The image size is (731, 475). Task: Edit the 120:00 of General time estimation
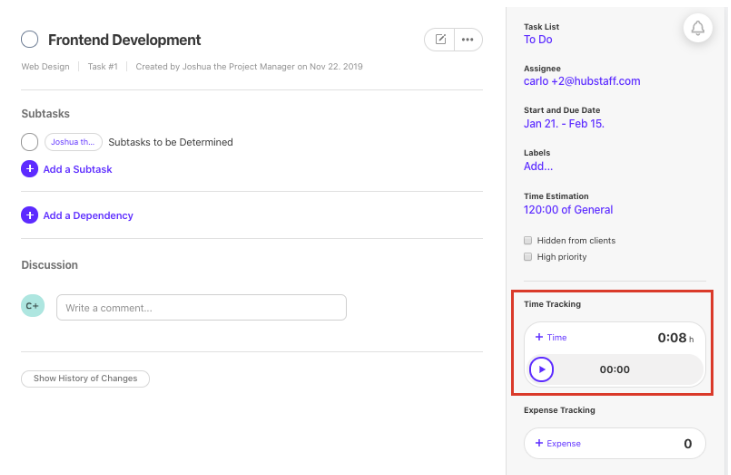568,210
